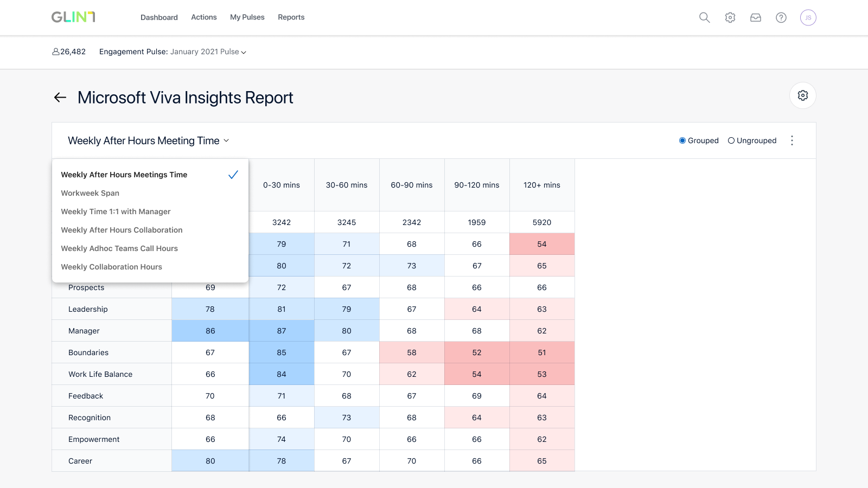
Task: Click the Boundaries row label
Action: point(88,352)
